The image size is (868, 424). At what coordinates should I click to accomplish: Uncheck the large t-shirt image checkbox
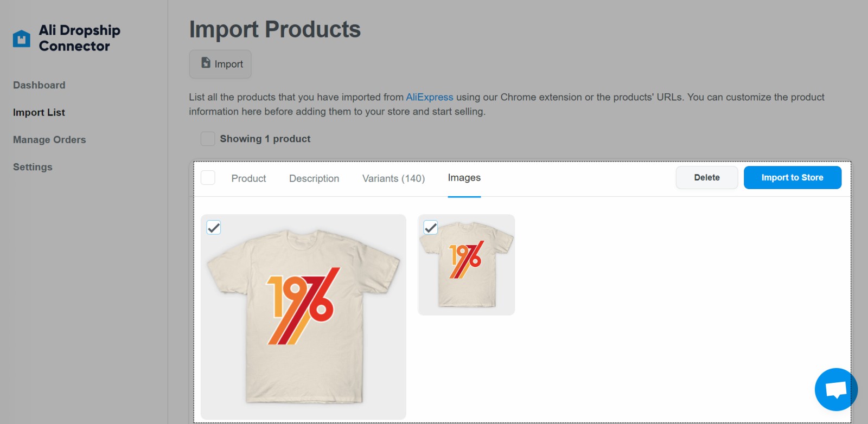[214, 228]
